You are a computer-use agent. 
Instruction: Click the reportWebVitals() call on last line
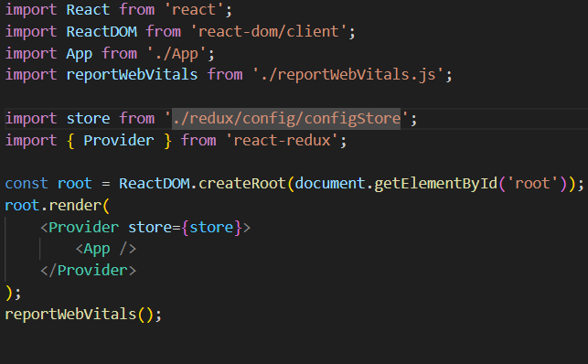(83, 314)
